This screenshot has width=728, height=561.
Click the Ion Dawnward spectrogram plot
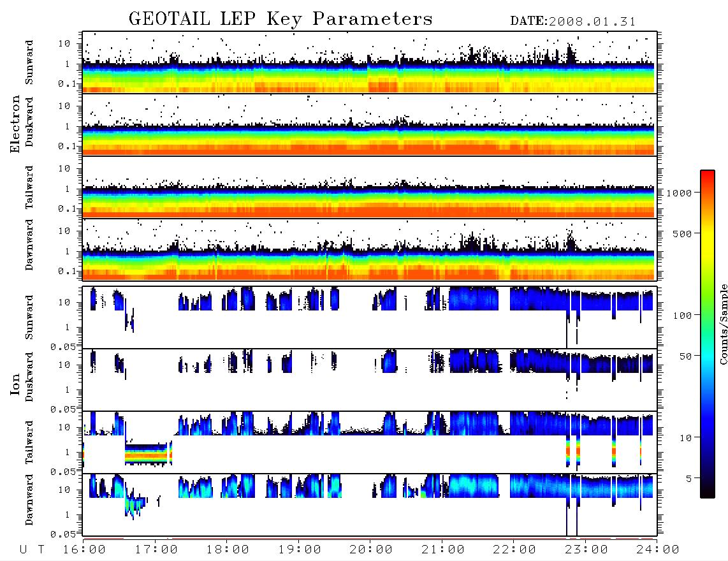(370, 505)
